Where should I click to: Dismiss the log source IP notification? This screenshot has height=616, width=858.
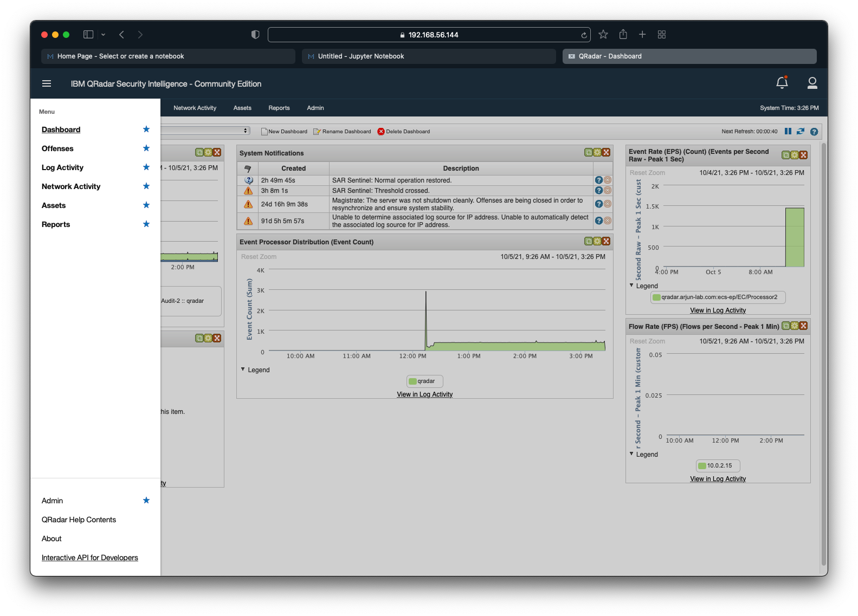608,221
